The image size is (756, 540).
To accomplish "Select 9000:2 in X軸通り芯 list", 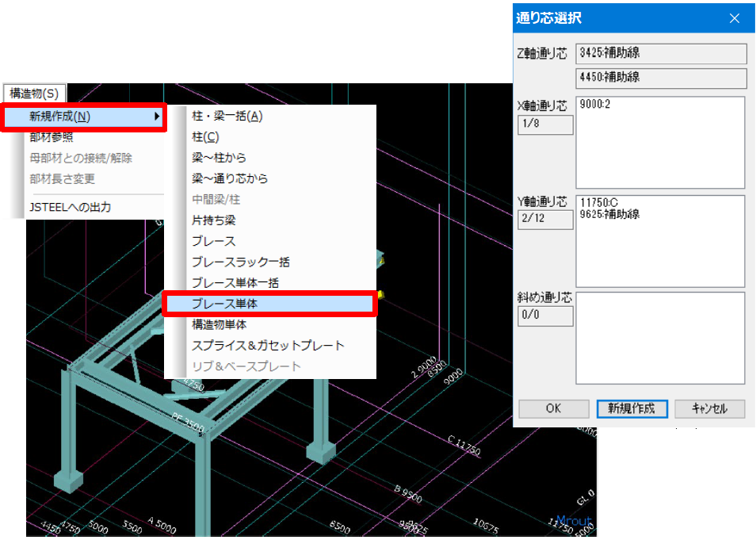I will pos(594,104).
